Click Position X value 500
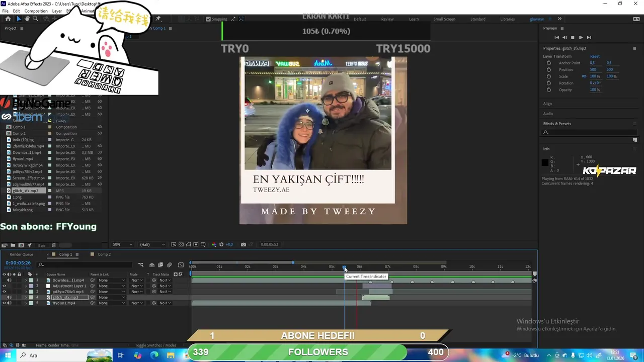 coord(593,69)
